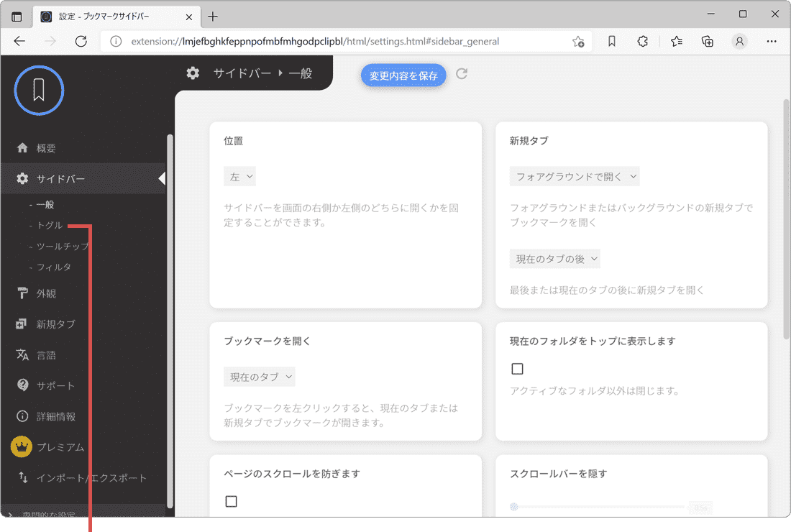
Task: Open the Favorites list icon
Action: point(677,42)
